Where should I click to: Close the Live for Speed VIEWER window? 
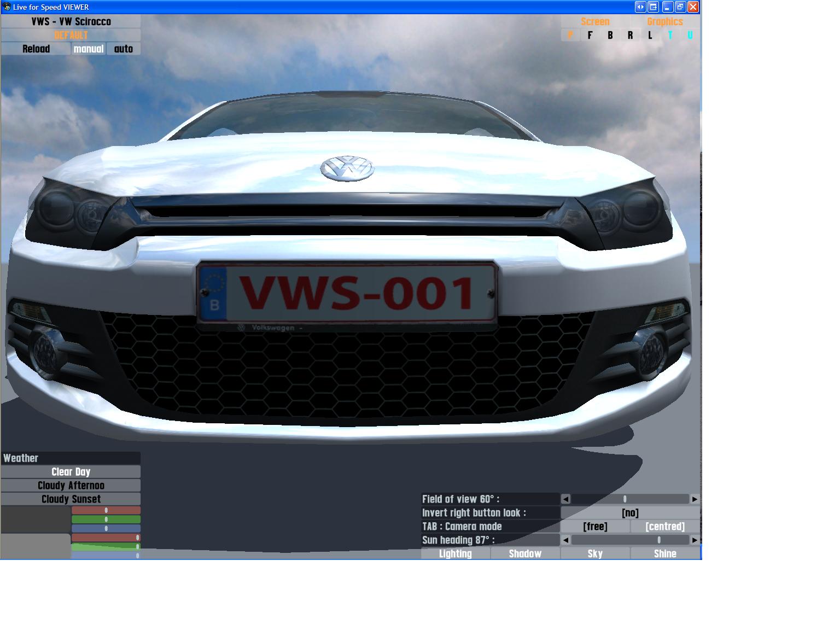pyautogui.click(x=693, y=7)
